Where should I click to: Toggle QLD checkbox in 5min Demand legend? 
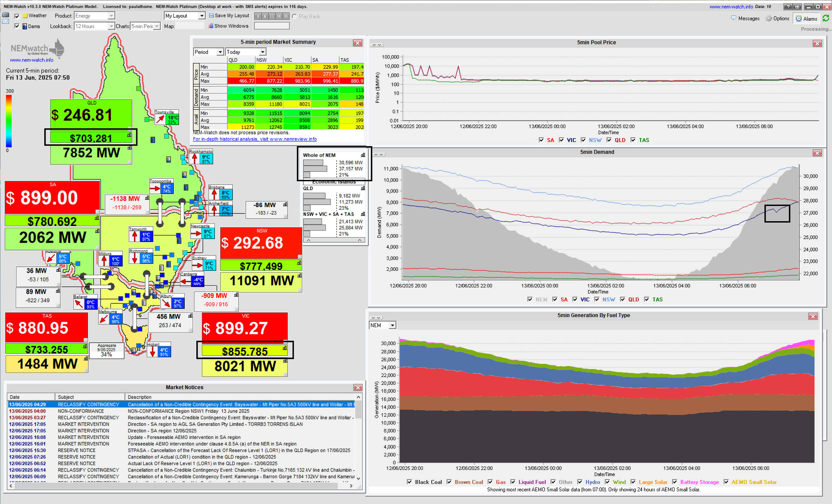[x=622, y=299]
